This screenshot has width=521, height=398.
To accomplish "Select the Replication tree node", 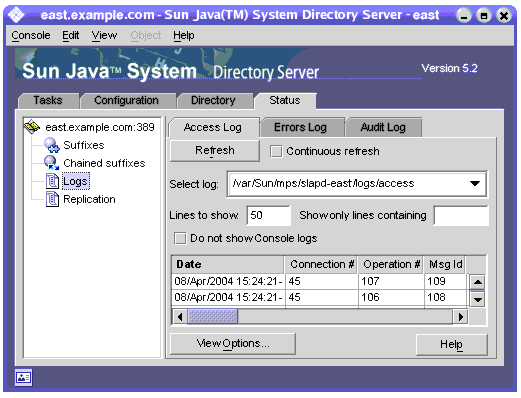I will pos(89,199).
